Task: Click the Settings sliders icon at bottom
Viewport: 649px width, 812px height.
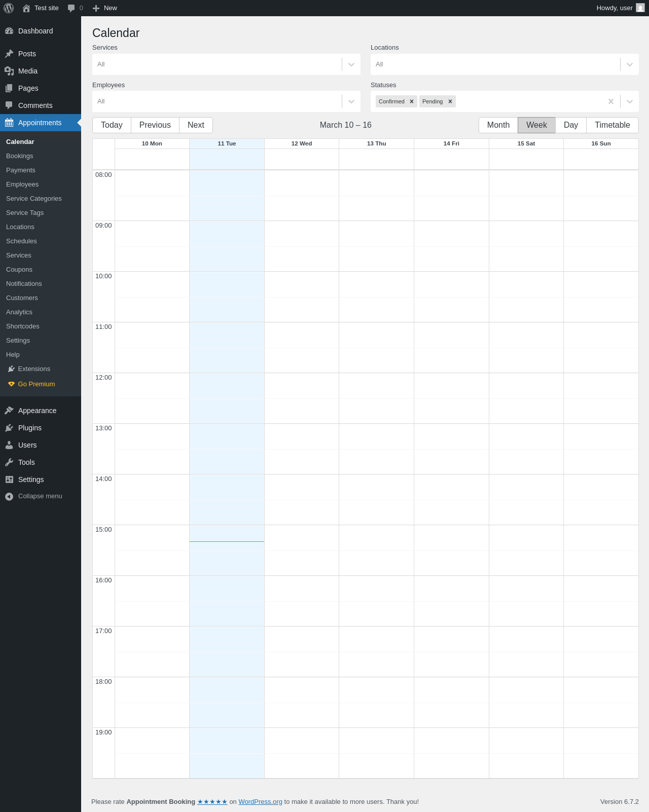Action: pos(9,479)
